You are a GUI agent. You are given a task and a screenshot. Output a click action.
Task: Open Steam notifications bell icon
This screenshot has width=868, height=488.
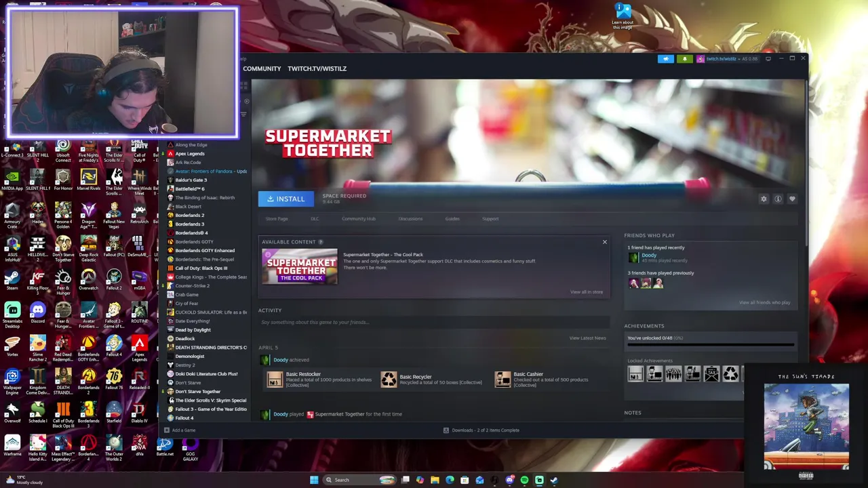pyautogui.click(x=684, y=59)
